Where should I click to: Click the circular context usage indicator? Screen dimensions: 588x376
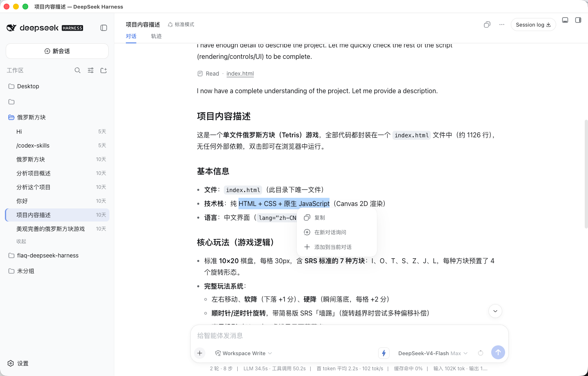(x=481, y=353)
